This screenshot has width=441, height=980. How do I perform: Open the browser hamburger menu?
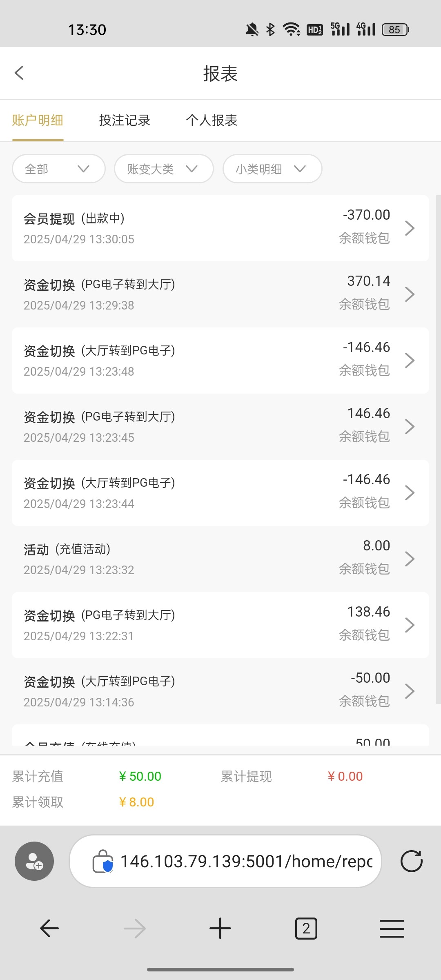click(x=392, y=929)
